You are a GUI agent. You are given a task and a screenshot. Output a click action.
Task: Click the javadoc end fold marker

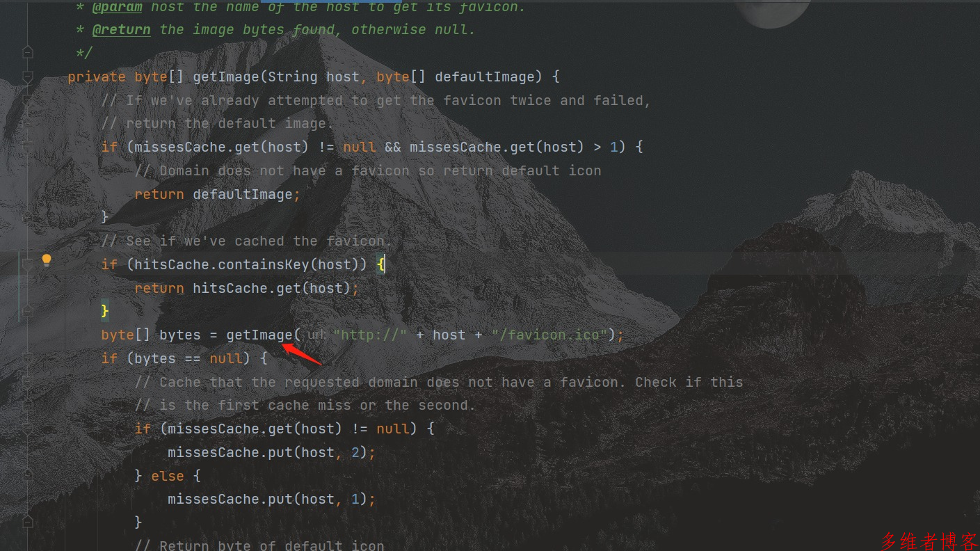[x=28, y=53]
